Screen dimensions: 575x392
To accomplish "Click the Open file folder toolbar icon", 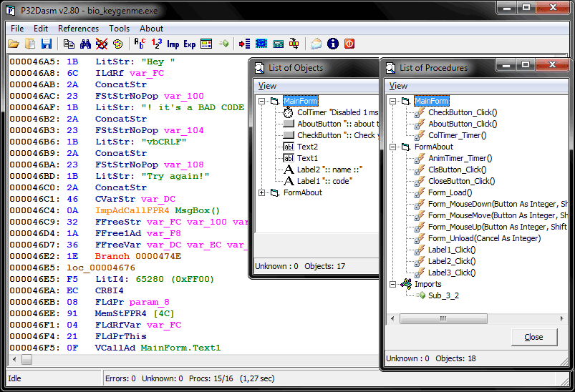I will point(14,44).
